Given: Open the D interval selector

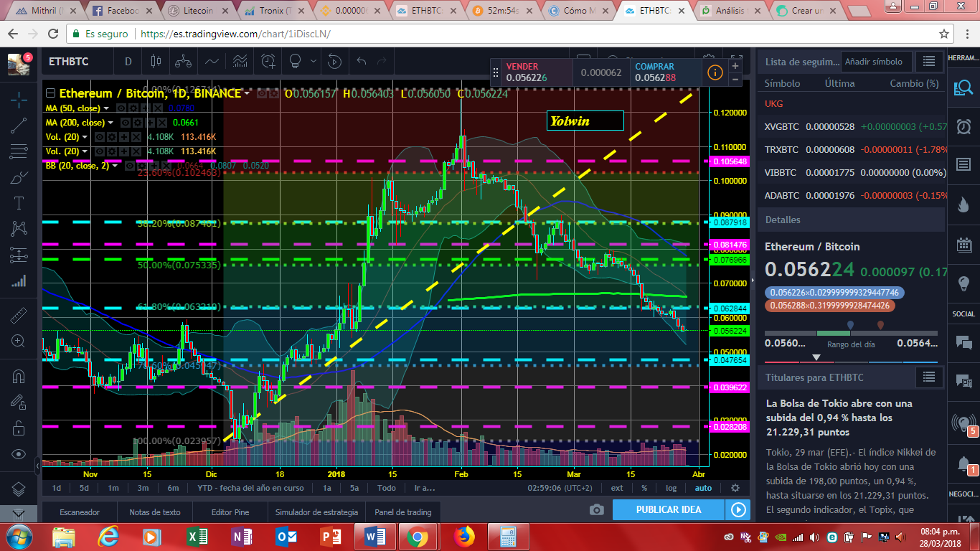Looking at the screenshot, I should 128,62.
